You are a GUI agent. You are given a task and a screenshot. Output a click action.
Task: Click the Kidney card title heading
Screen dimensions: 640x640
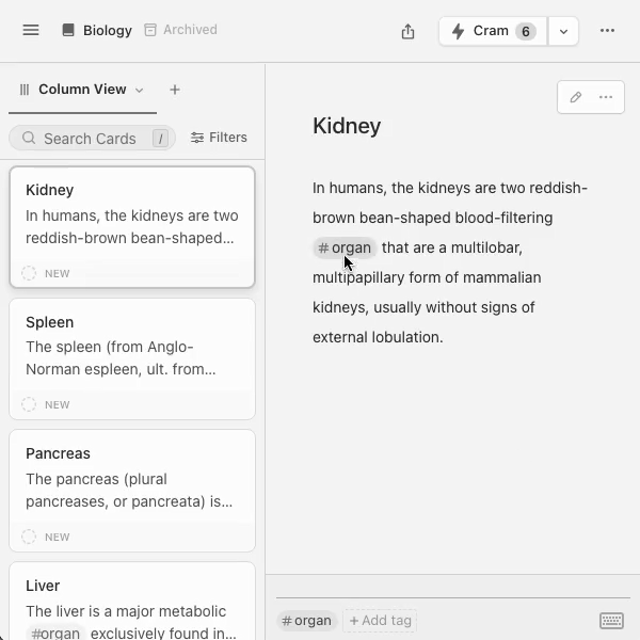(x=347, y=126)
